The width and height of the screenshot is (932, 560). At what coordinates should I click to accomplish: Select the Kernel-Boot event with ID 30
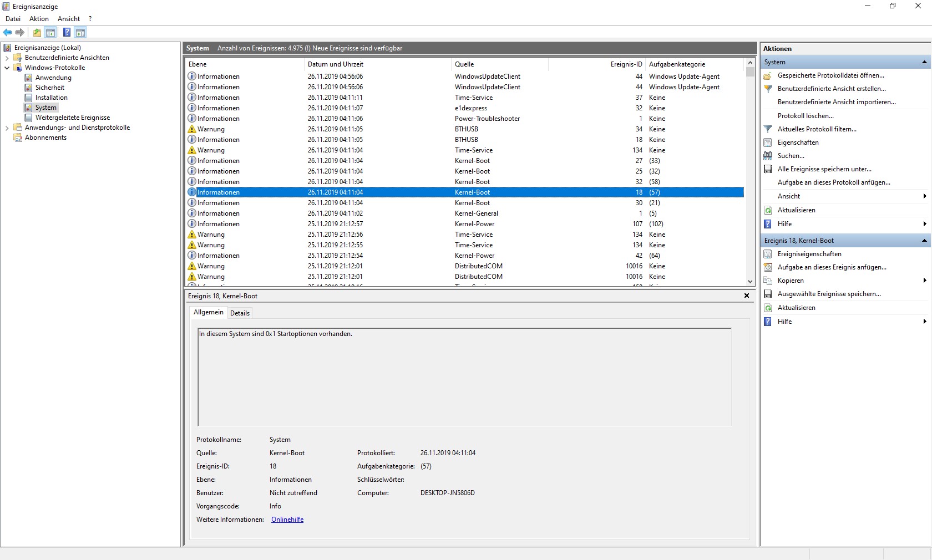click(465, 203)
